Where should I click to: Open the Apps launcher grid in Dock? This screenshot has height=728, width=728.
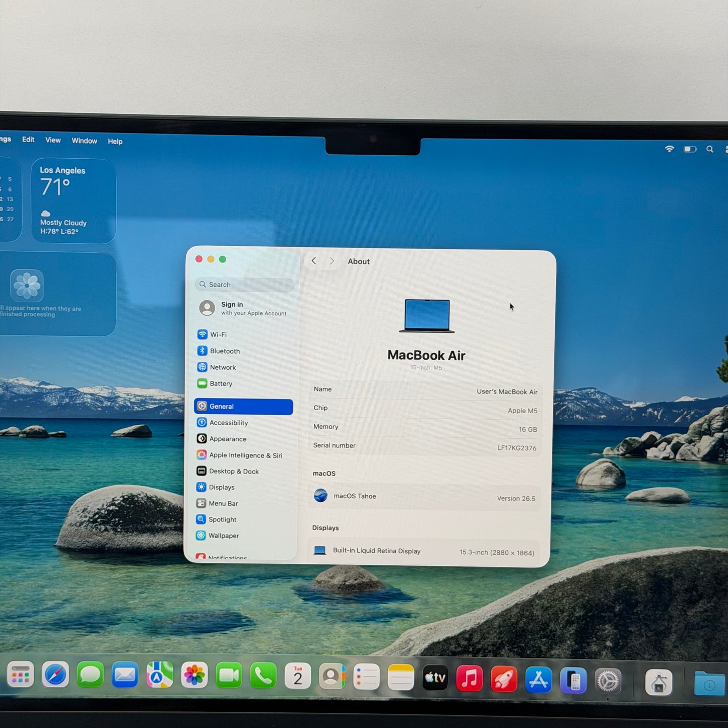coord(21,675)
